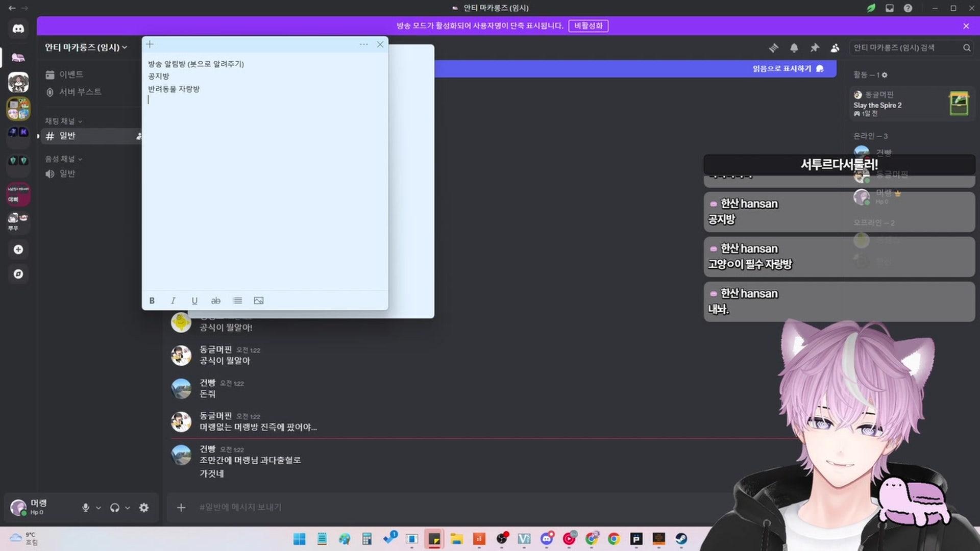Image resolution: width=980 pixels, height=551 pixels.
Task: Toggle bold in the sticky note
Action: 152,300
